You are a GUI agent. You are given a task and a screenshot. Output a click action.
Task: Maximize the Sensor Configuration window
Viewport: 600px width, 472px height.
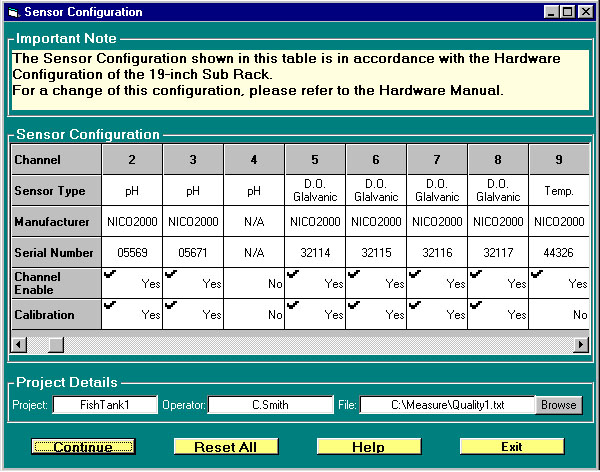568,12
